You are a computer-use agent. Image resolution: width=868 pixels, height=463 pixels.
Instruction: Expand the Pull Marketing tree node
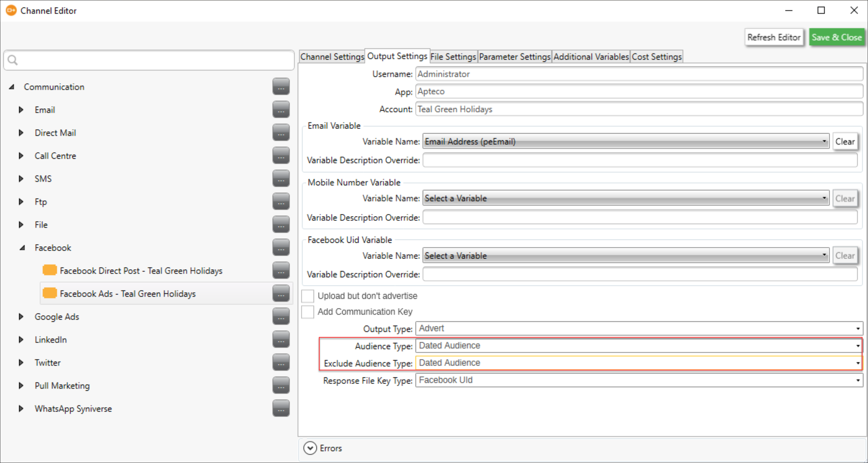[x=21, y=385]
